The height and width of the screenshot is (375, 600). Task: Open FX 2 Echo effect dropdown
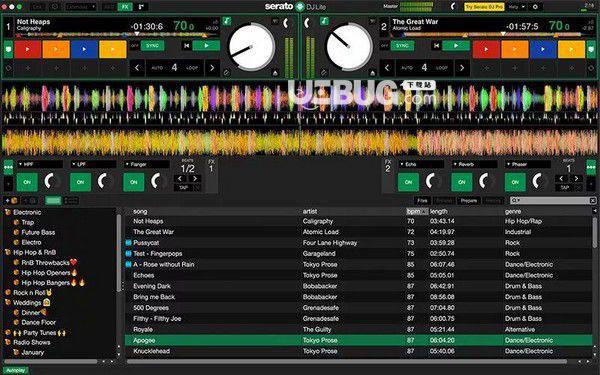pos(421,164)
